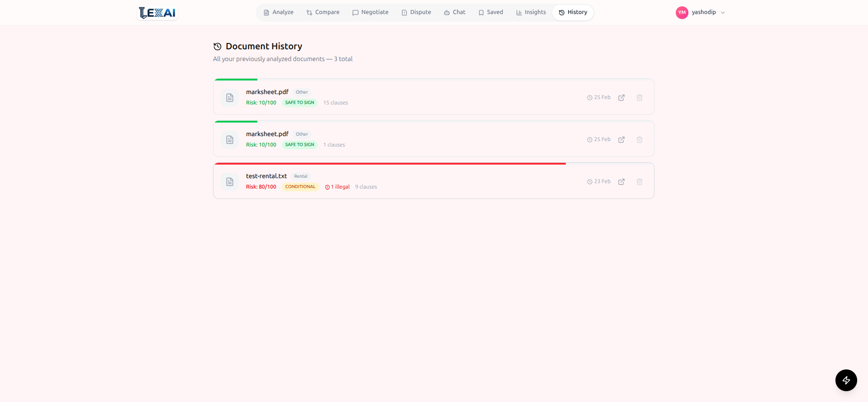
Task: Open the Saved tab
Action: (491, 12)
